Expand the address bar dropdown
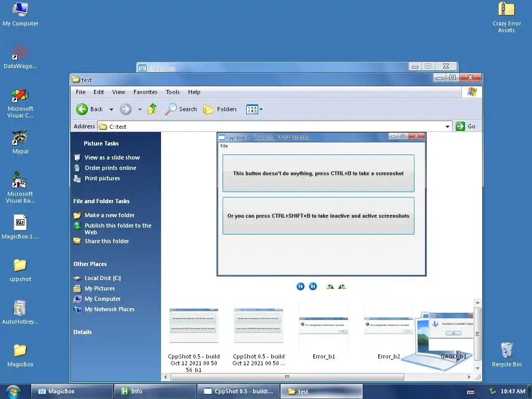 [x=447, y=127]
